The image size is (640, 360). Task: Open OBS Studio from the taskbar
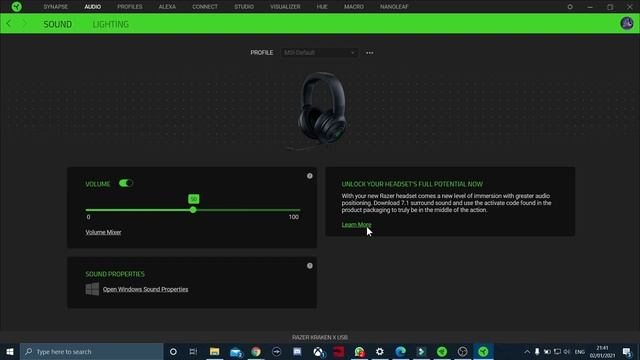click(x=462, y=351)
